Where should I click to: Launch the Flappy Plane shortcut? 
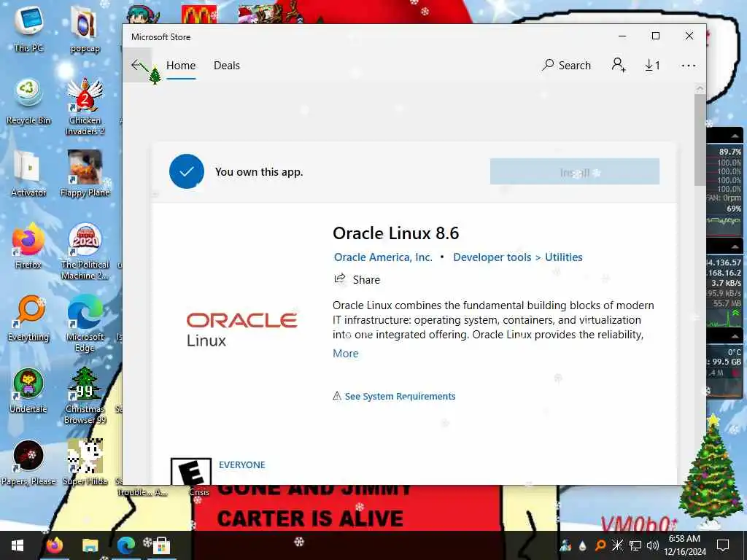(85, 174)
